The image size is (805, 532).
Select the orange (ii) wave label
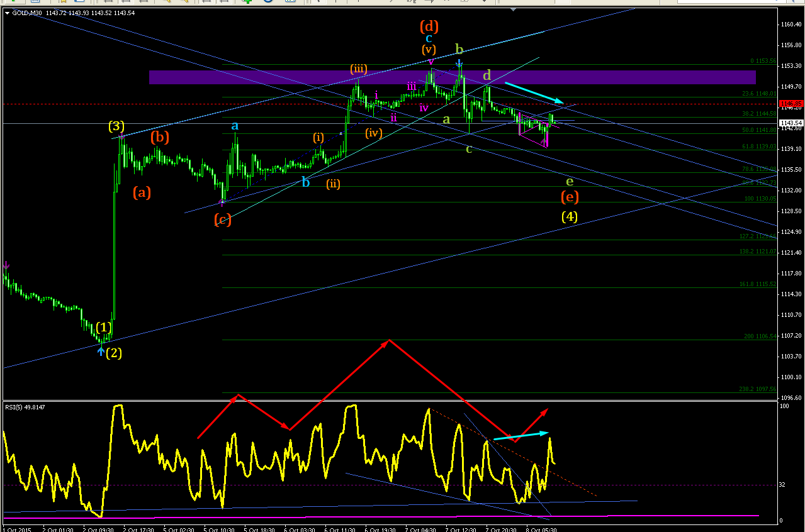pyautogui.click(x=334, y=184)
